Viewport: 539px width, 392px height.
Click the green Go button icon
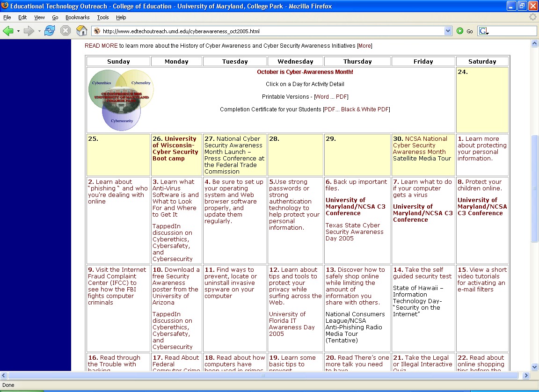point(460,31)
